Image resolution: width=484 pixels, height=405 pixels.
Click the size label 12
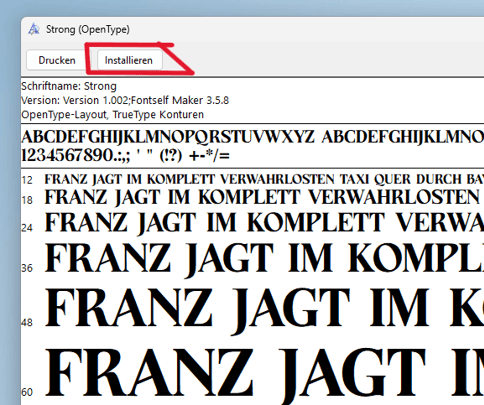point(27,180)
